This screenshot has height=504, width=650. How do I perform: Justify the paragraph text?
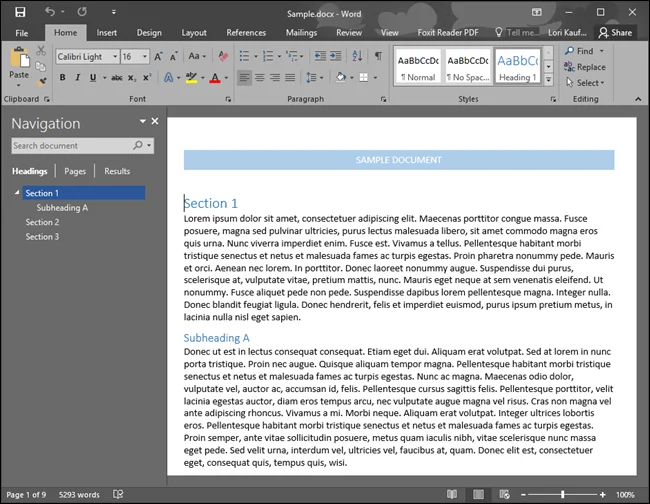(x=290, y=78)
